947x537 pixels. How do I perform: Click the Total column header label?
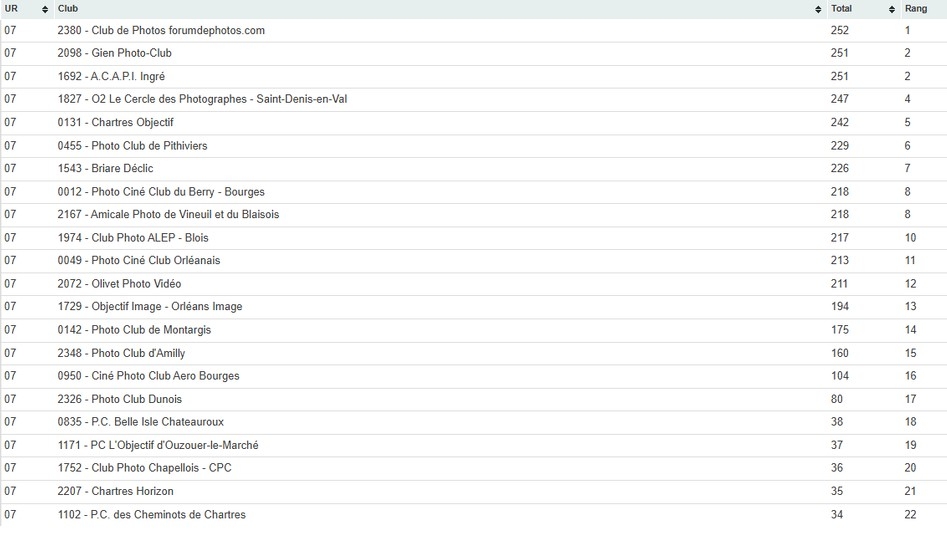point(841,9)
